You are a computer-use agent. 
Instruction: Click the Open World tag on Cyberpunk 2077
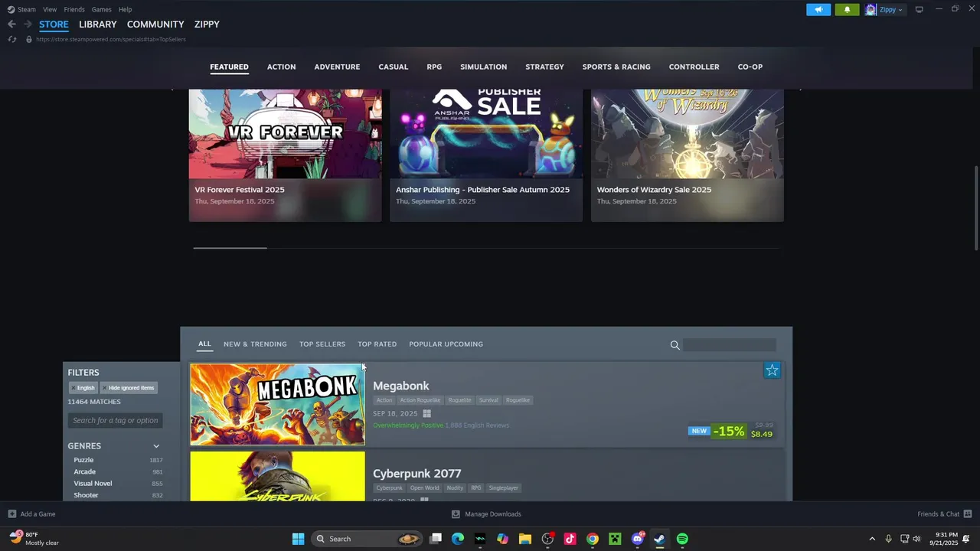click(x=424, y=488)
